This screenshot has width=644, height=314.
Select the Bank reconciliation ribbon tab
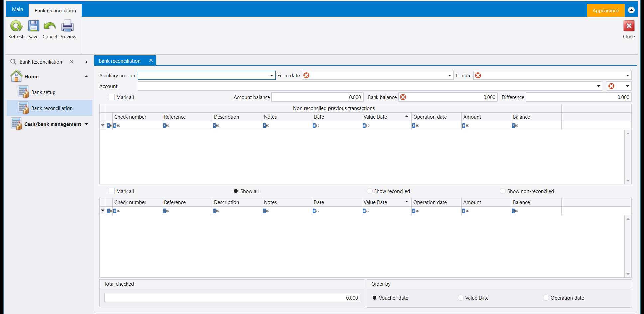pyautogui.click(x=55, y=10)
